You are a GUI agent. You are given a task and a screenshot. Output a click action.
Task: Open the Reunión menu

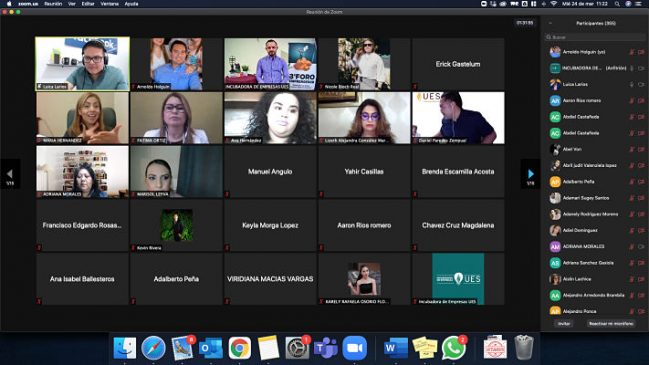click(53, 4)
